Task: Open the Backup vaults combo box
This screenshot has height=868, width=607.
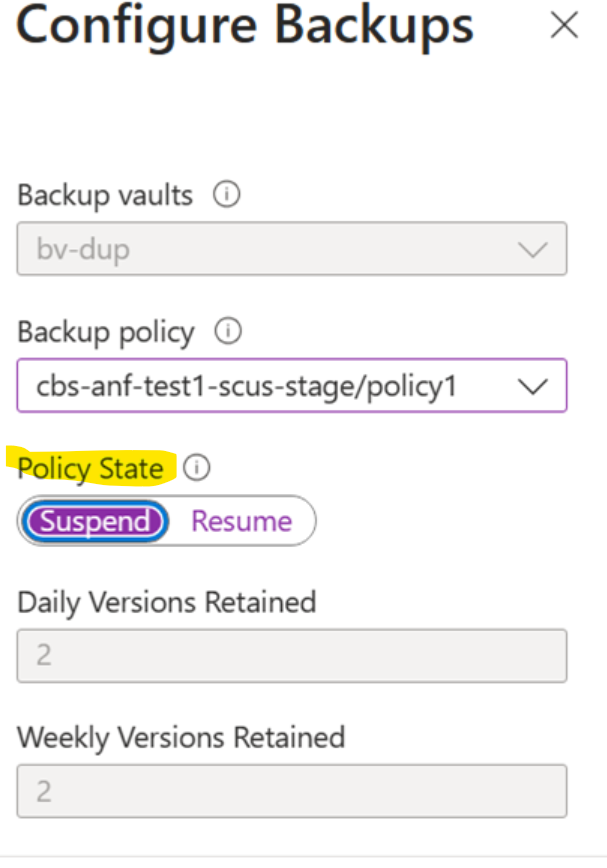Action: click(292, 249)
